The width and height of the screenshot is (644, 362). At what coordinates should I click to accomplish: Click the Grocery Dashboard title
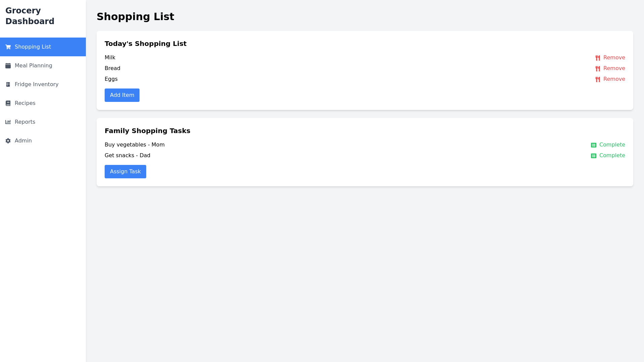click(x=30, y=16)
